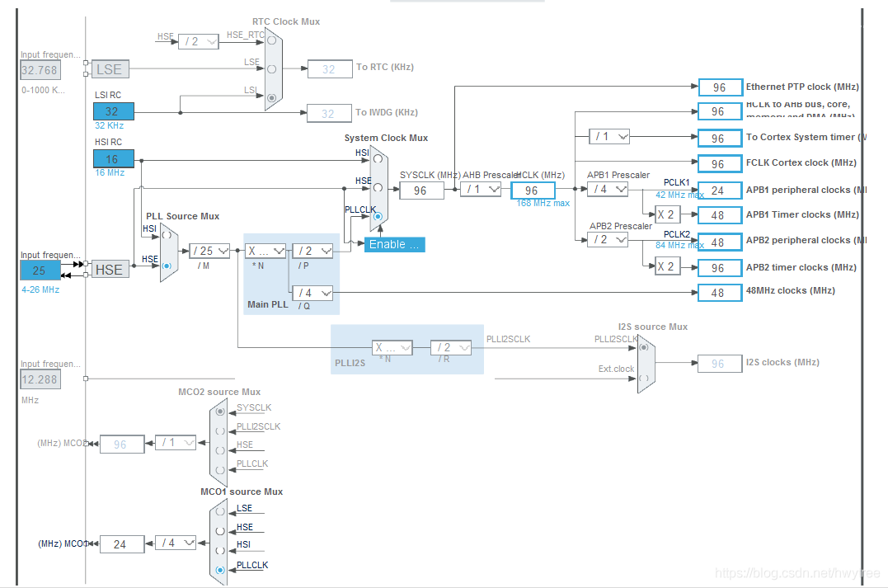This screenshot has width=888, height=588.
Task: Click the HSE oscillator block
Action: pyautogui.click(x=110, y=270)
